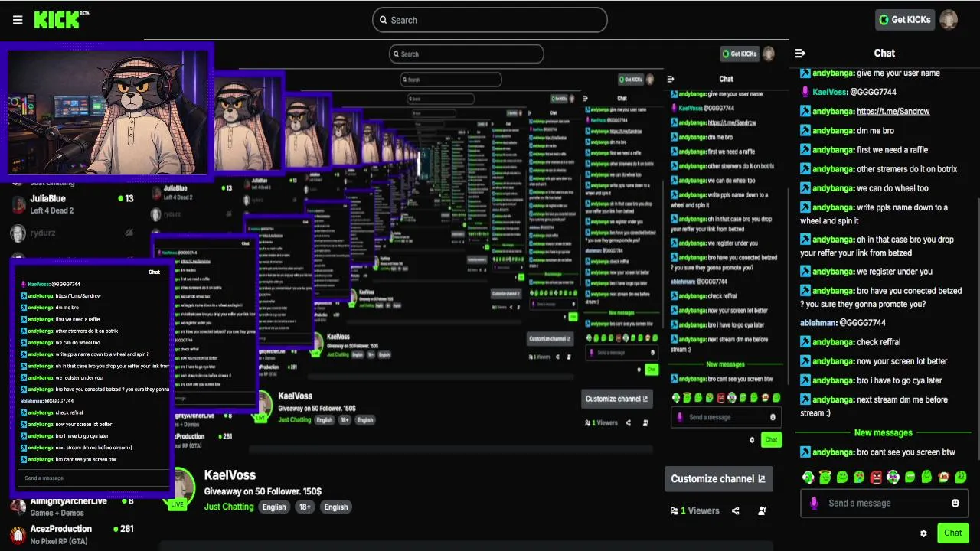
Task: Click the Chat header title in main panel
Action: pos(884,53)
